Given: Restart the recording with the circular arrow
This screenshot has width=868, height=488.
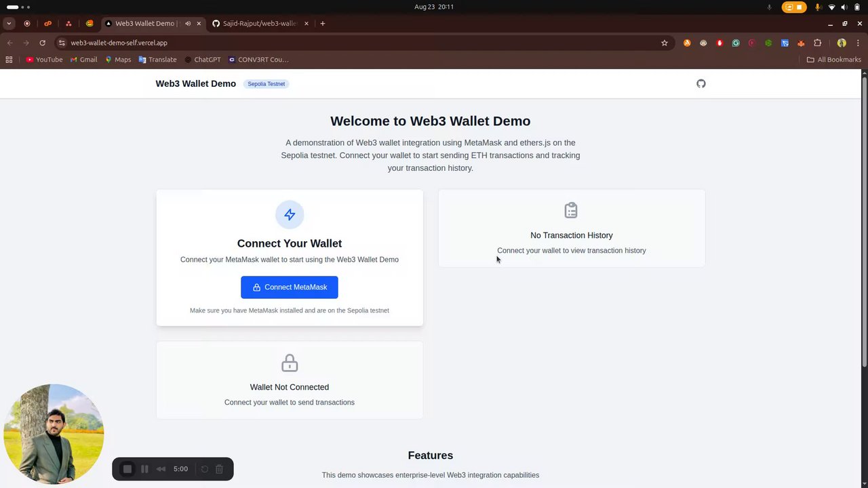Looking at the screenshot, I should pyautogui.click(x=204, y=469).
